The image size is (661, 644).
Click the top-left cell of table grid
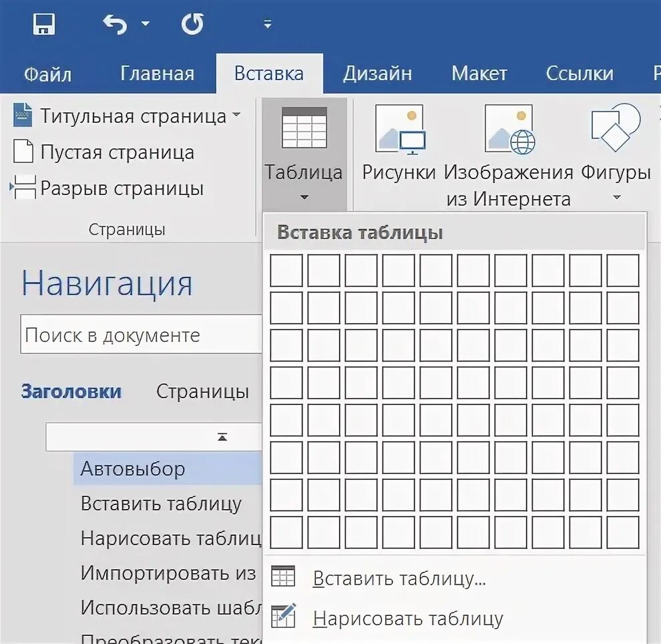pos(286,271)
